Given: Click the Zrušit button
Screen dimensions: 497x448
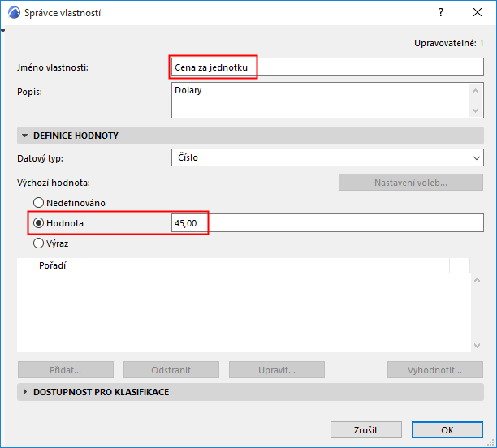Looking at the screenshot, I should click(366, 429).
